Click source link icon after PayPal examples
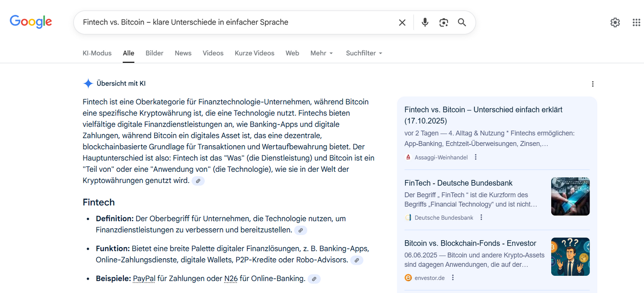The width and height of the screenshot is (644, 293). click(314, 279)
